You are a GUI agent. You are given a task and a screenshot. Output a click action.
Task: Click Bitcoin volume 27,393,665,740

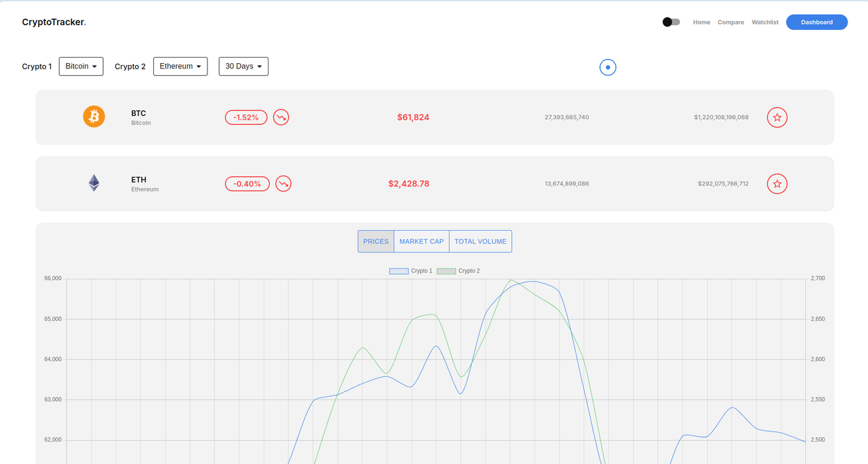pos(567,117)
